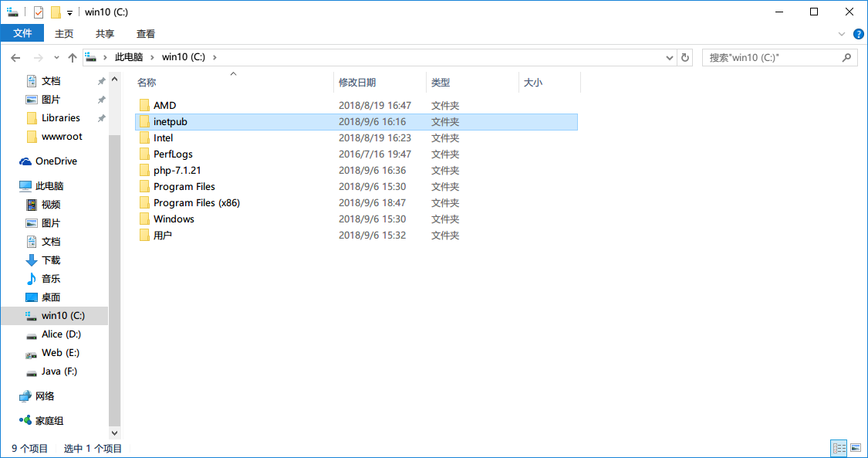Navigate up one level with the up arrow

73,56
